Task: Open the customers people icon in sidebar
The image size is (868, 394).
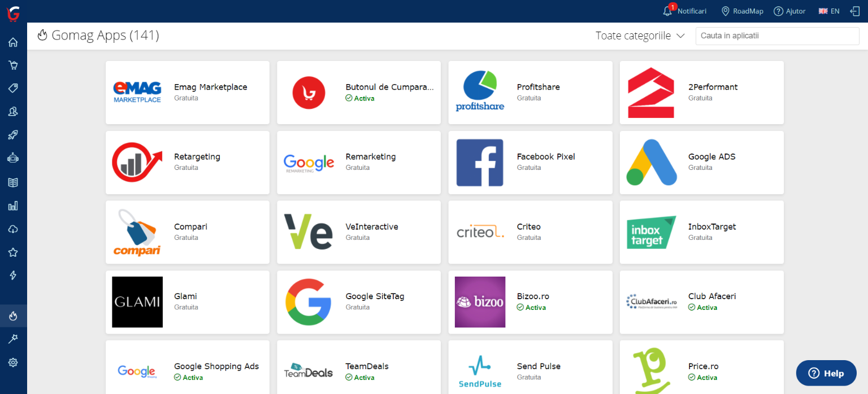Action: (13, 112)
